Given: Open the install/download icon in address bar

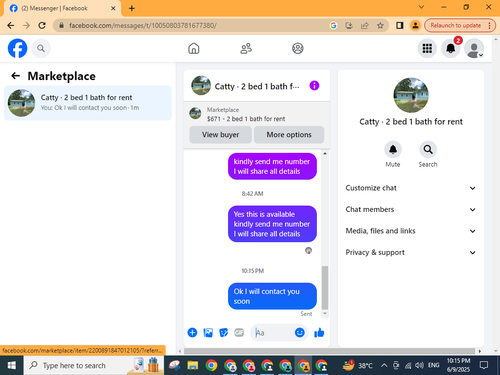Looking at the screenshot, I should tap(349, 25).
